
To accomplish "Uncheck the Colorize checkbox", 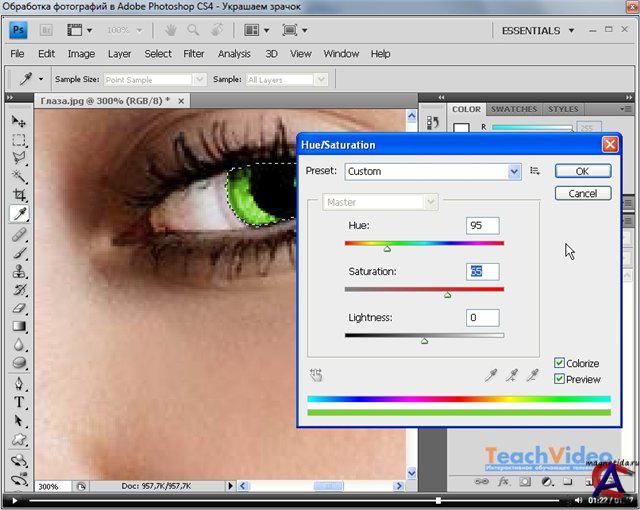I will pyautogui.click(x=560, y=364).
